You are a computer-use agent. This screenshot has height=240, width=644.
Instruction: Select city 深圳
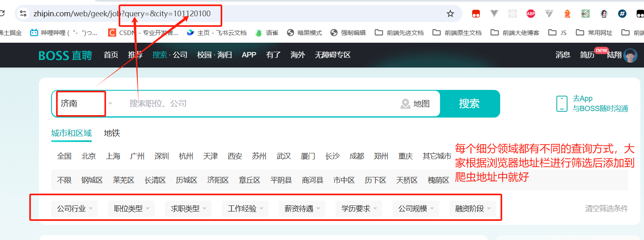[x=162, y=156]
